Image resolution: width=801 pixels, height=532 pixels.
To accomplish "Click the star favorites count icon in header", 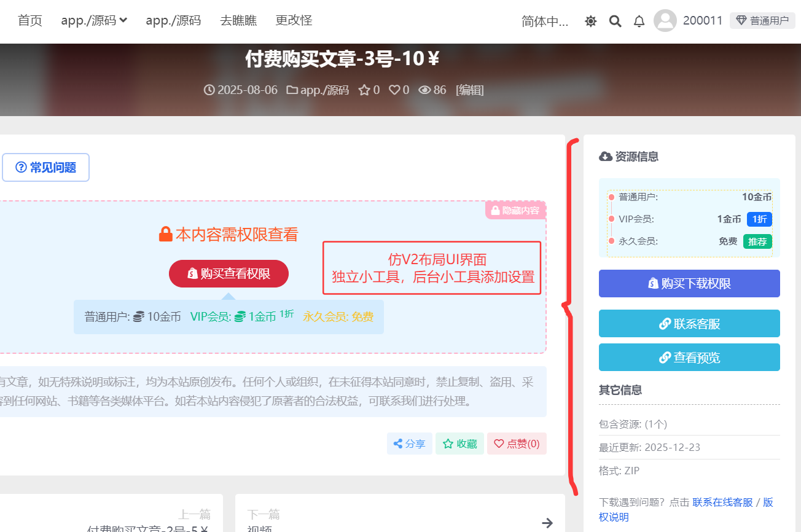I will (x=364, y=90).
